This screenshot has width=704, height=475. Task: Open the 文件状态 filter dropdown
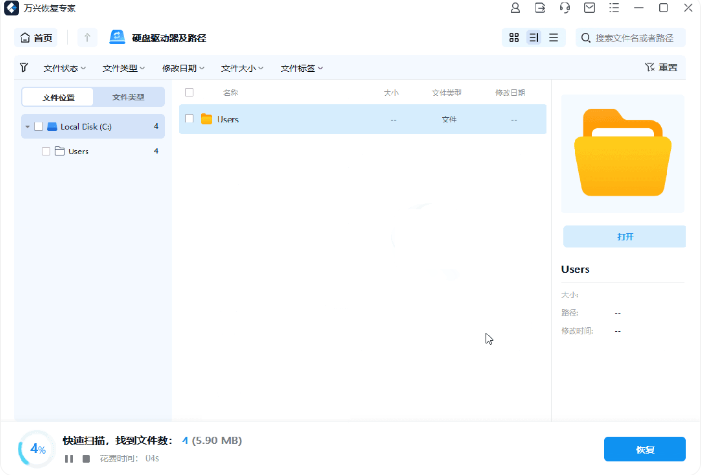(64, 68)
